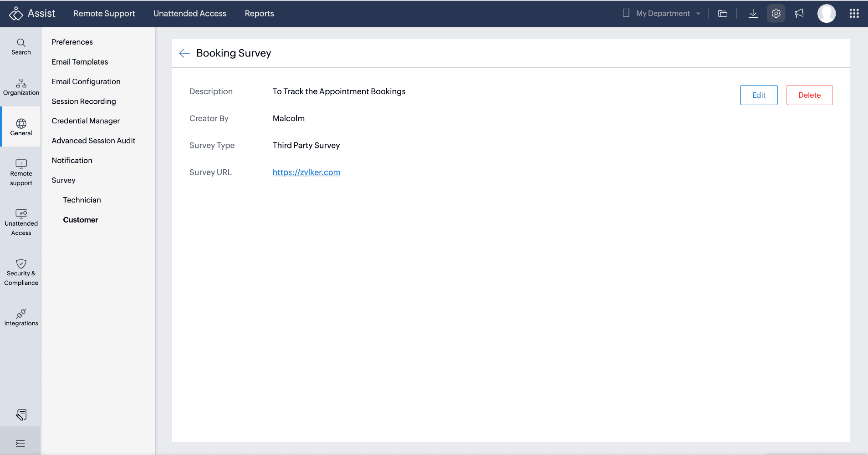Open Security & Compliance settings
868x455 pixels.
[21, 273]
